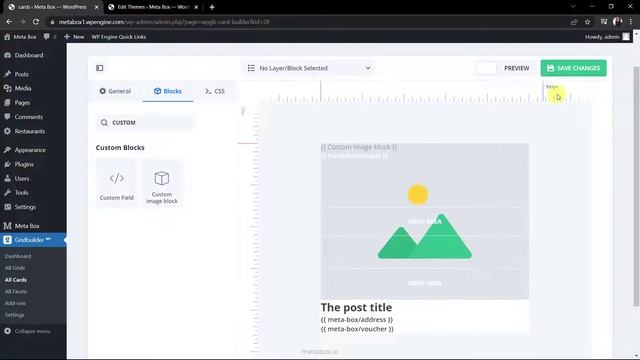
Task: Click New in admin bar
Action: (x=74, y=37)
